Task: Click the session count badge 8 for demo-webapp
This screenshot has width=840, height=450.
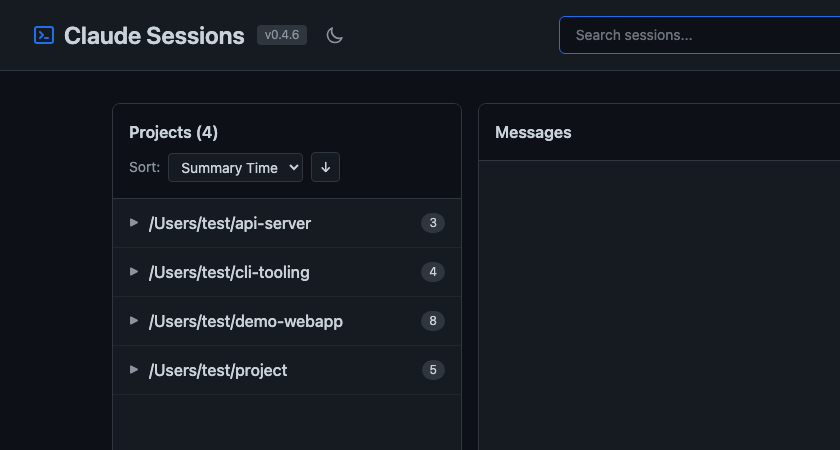Action: point(433,321)
